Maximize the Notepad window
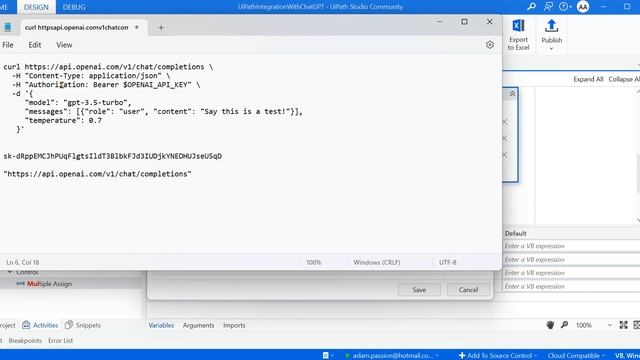The image size is (640, 360). point(464,22)
